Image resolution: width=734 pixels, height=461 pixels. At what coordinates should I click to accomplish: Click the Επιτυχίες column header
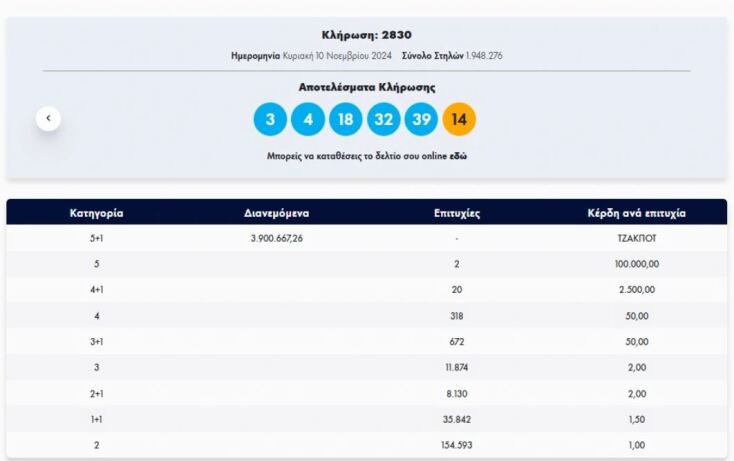[458, 213]
